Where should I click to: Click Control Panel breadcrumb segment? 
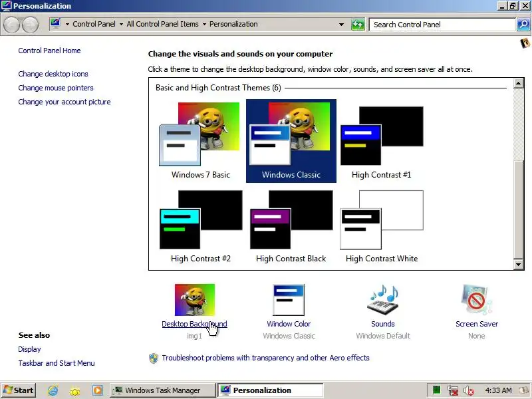94,24
